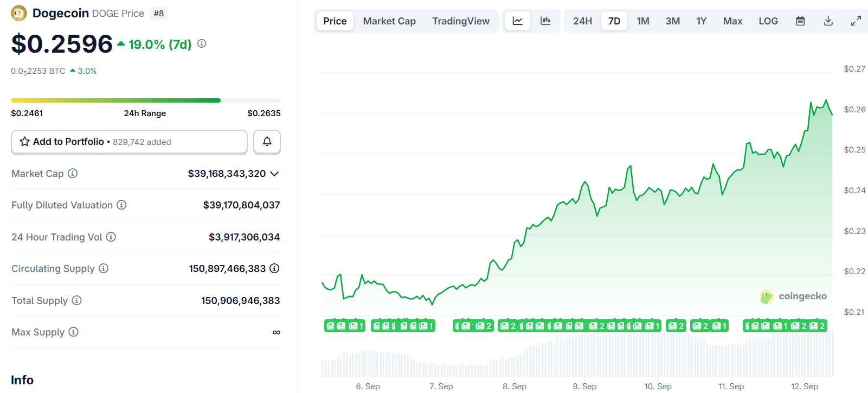Set chart range to 1Y
This screenshot has width=868, height=393.
coord(702,21)
